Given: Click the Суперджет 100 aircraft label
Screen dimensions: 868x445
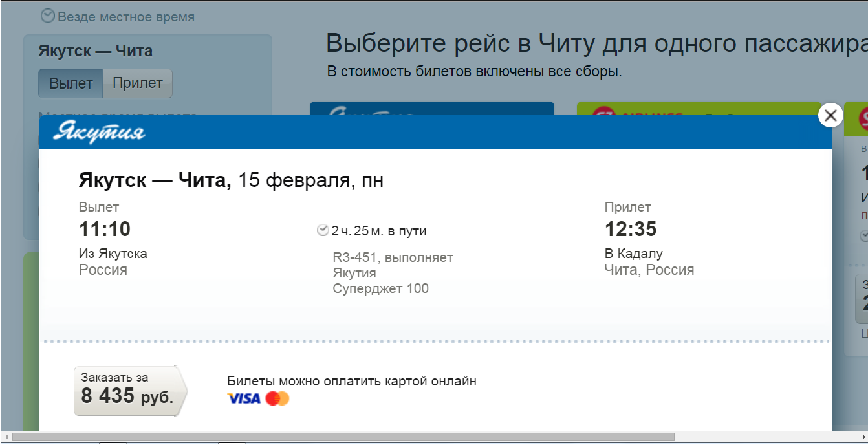Looking at the screenshot, I should click(380, 288).
